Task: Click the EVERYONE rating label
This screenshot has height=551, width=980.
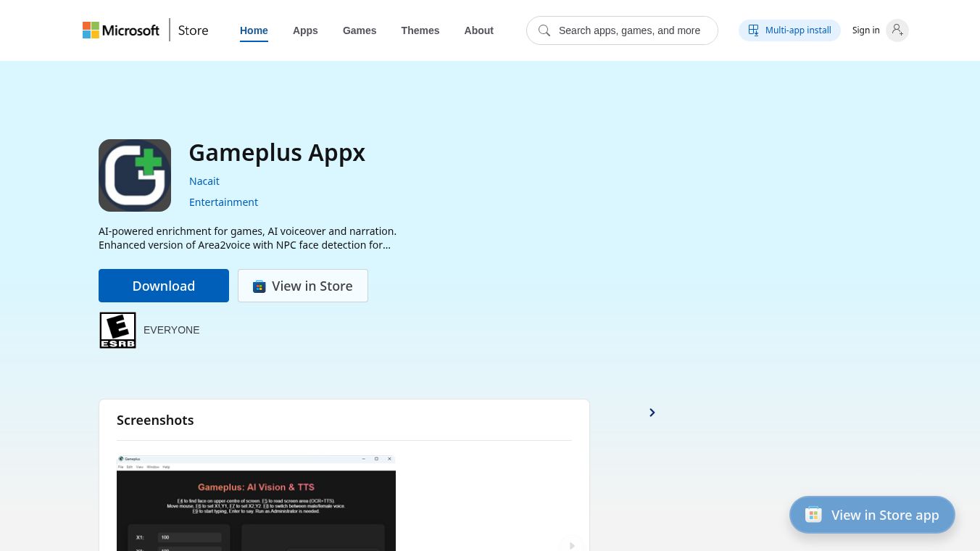Action: pyautogui.click(x=172, y=330)
